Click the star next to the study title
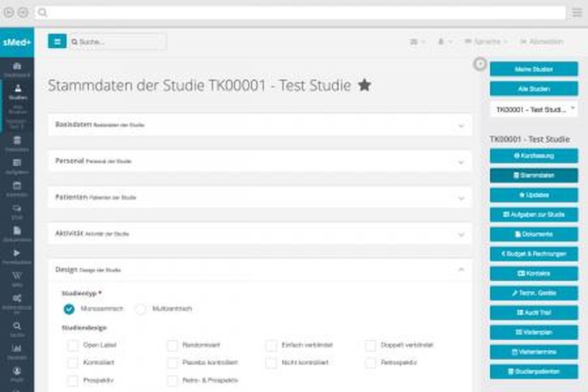The height and width of the screenshot is (392, 588). [x=365, y=84]
